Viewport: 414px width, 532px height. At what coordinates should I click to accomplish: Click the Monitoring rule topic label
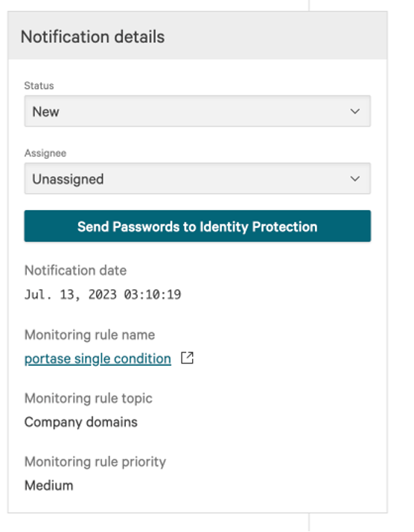click(88, 399)
